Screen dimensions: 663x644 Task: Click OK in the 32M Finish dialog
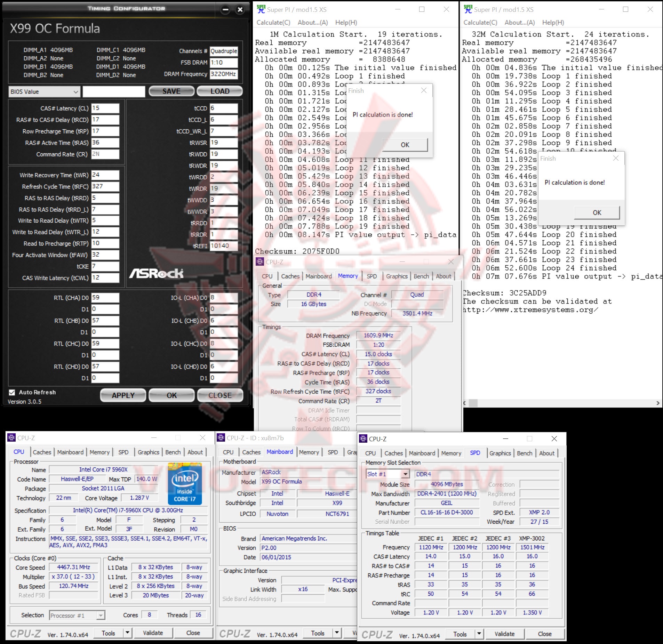(x=597, y=212)
